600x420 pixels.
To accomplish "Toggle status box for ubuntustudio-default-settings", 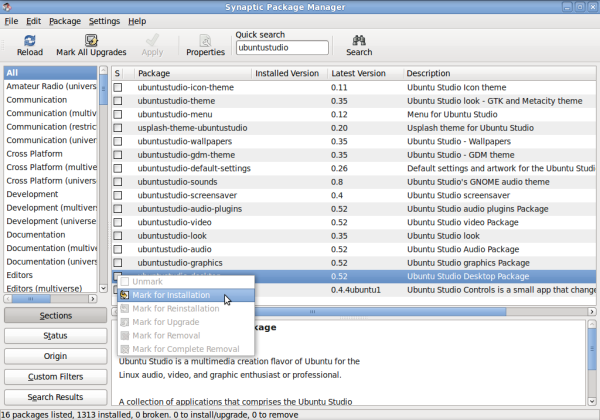I will click(118, 168).
